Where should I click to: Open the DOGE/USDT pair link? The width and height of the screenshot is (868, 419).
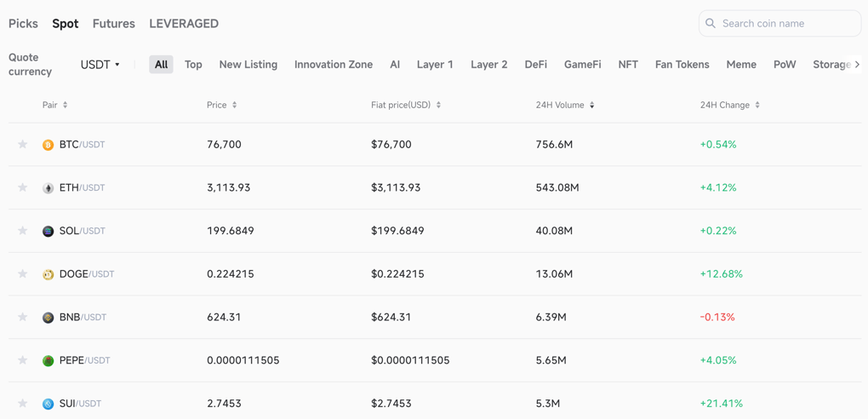[87, 274]
